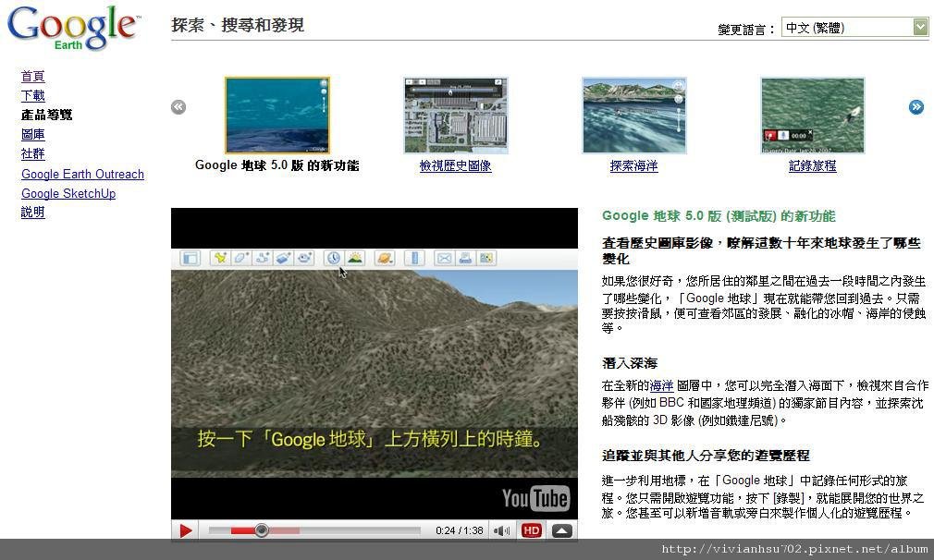
Task: Toggle HD quality on the video player
Action: coord(532,530)
